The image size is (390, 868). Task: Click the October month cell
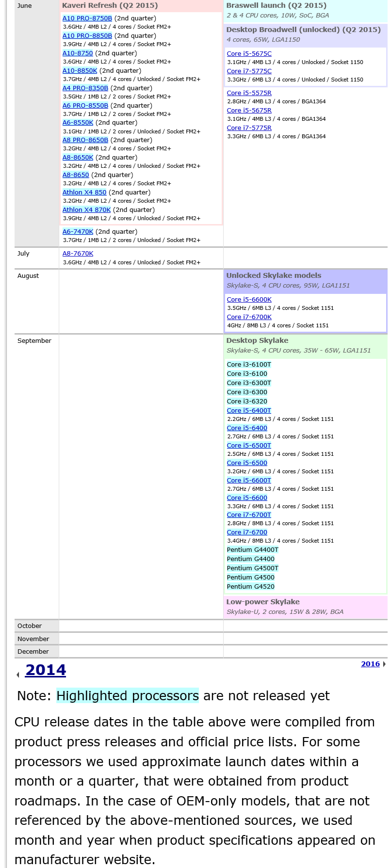37,626
